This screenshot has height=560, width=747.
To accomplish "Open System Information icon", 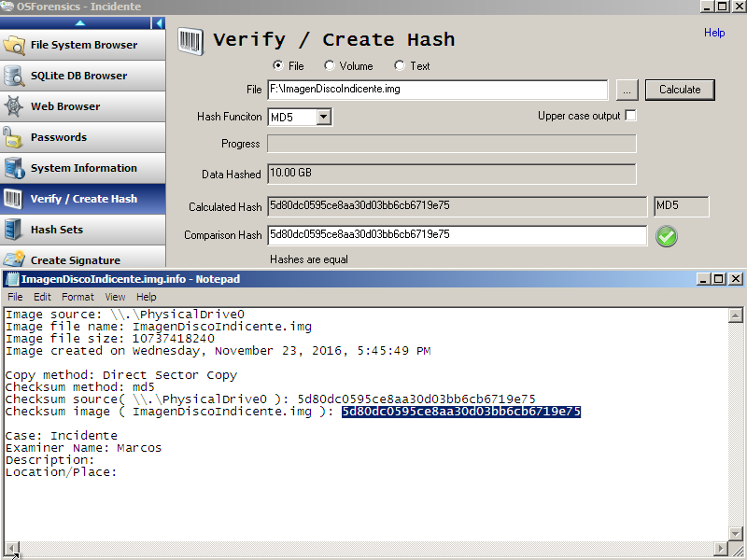I will click(x=15, y=168).
